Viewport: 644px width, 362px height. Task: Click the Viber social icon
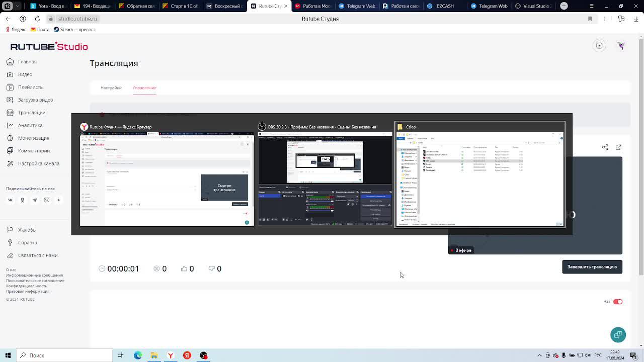(46, 200)
